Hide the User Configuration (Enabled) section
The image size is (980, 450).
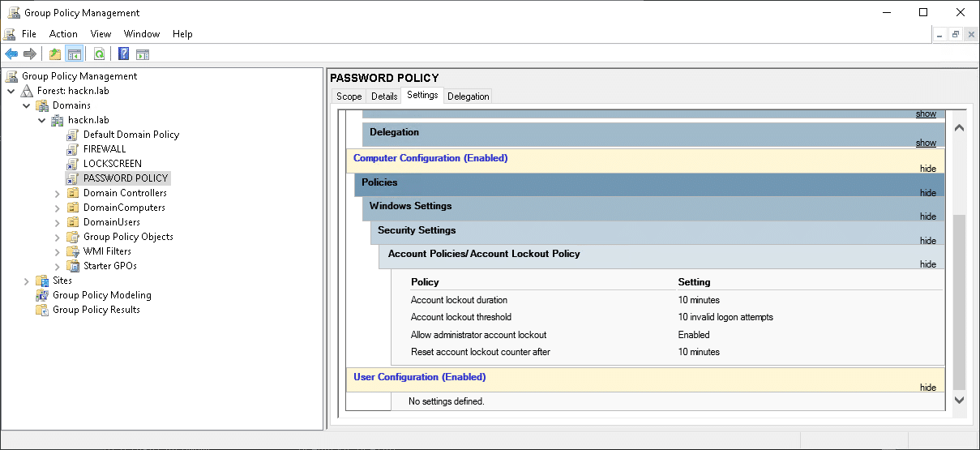pos(928,388)
